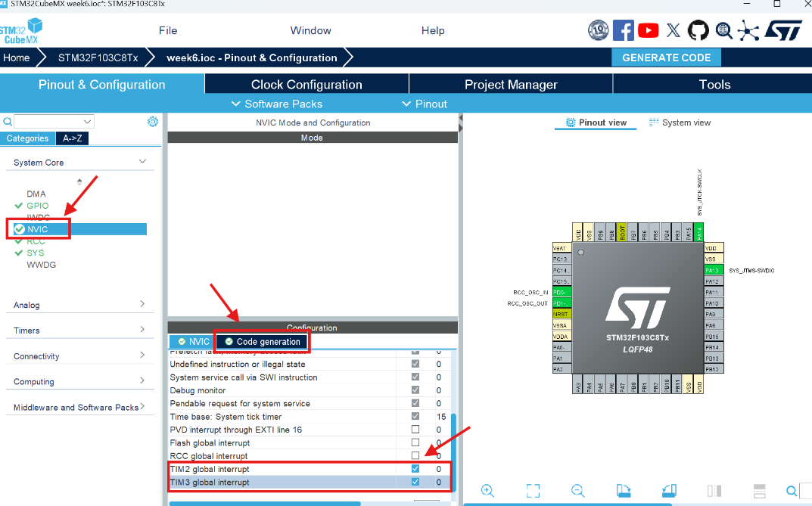Open the categories settings gear
This screenshot has height=506, width=812.
pyautogui.click(x=153, y=122)
